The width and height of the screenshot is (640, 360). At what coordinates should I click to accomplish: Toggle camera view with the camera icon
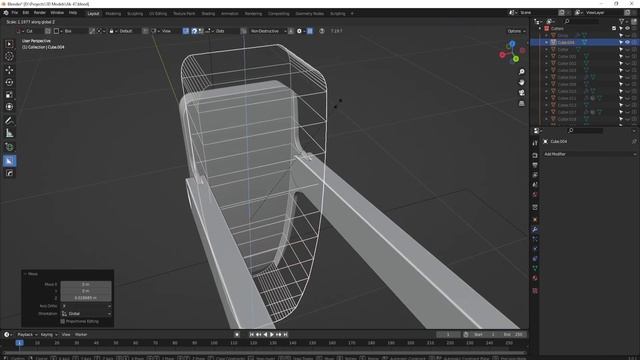(x=522, y=93)
